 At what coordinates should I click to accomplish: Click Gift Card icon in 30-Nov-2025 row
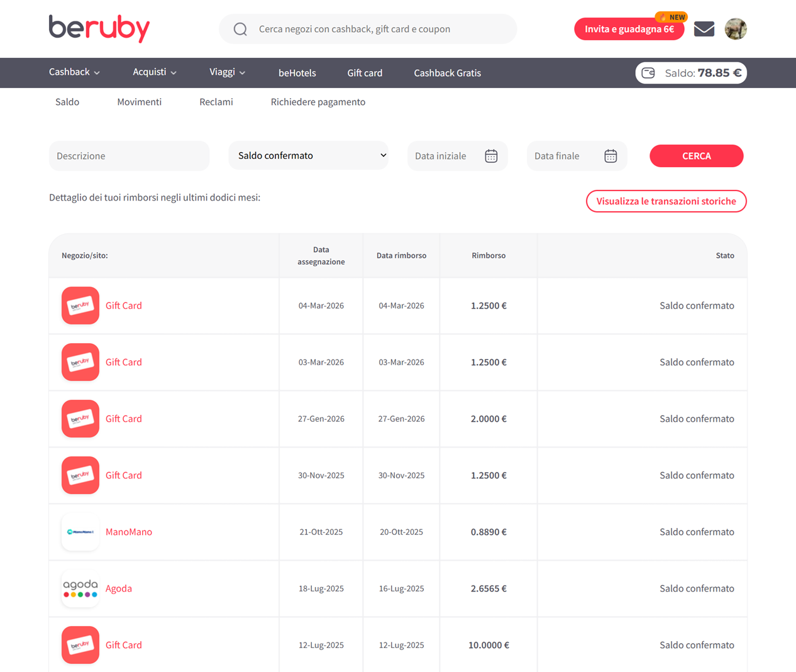coord(80,475)
